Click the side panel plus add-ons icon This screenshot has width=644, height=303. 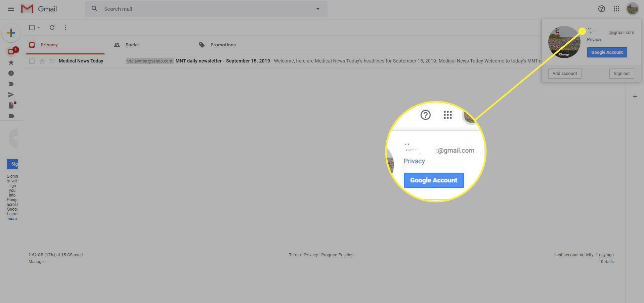tap(635, 97)
